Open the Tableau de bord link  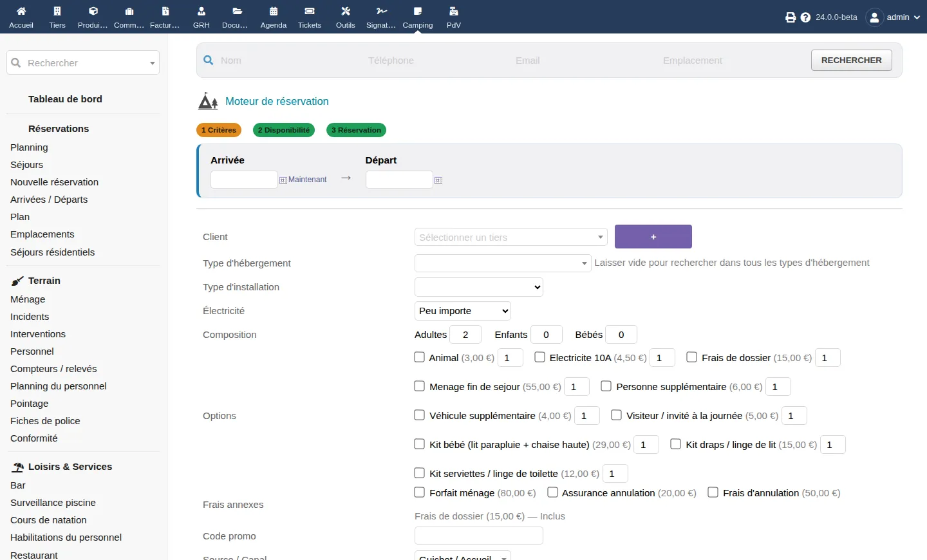coord(65,99)
